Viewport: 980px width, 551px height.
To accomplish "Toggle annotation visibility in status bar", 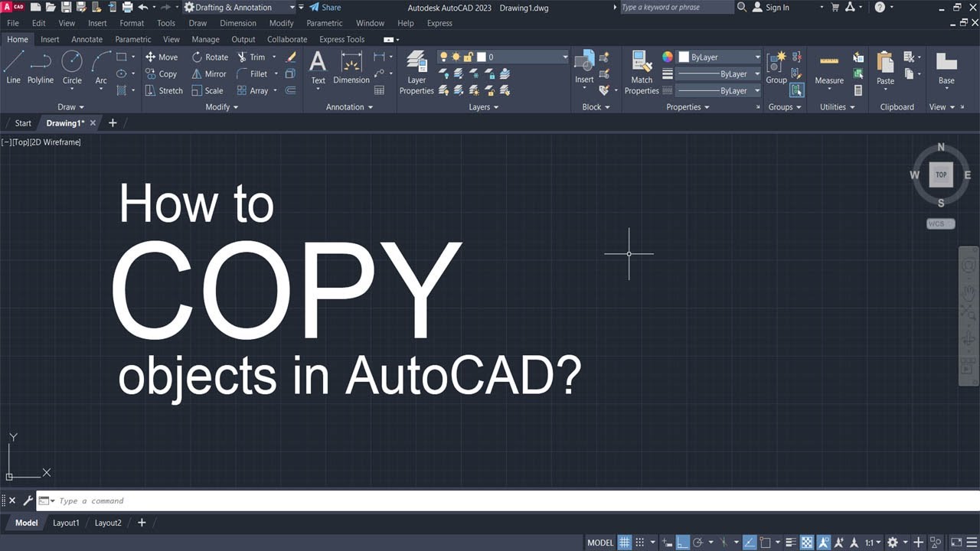I will click(x=824, y=543).
